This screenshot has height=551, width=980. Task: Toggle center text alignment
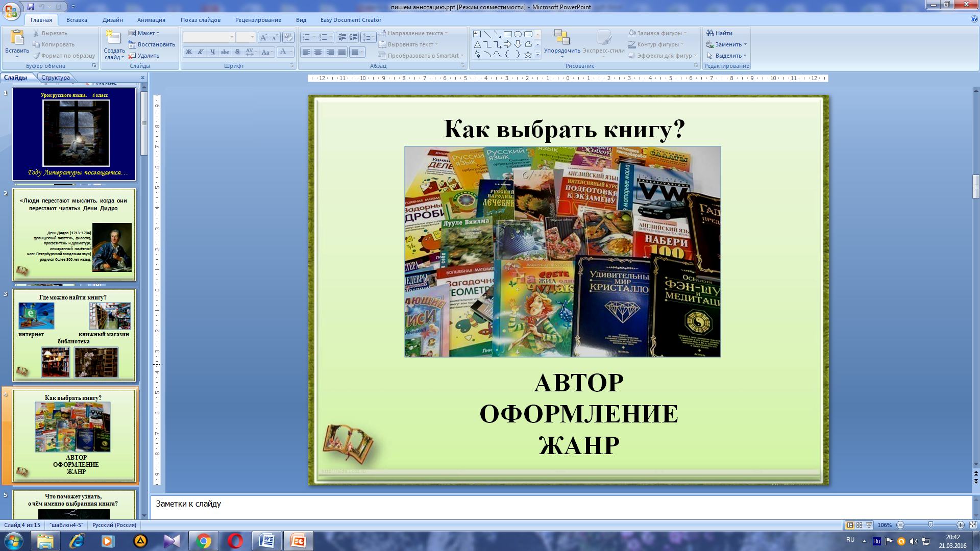click(x=318, y=52)
